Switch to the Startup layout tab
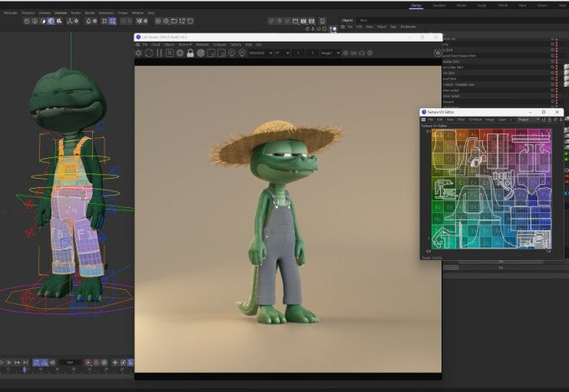This screenshot has height=392, width=569. 416,6
